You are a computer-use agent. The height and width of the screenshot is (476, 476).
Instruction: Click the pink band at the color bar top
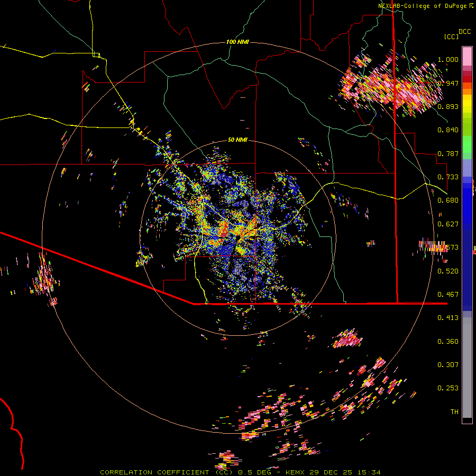coord(467,56)
